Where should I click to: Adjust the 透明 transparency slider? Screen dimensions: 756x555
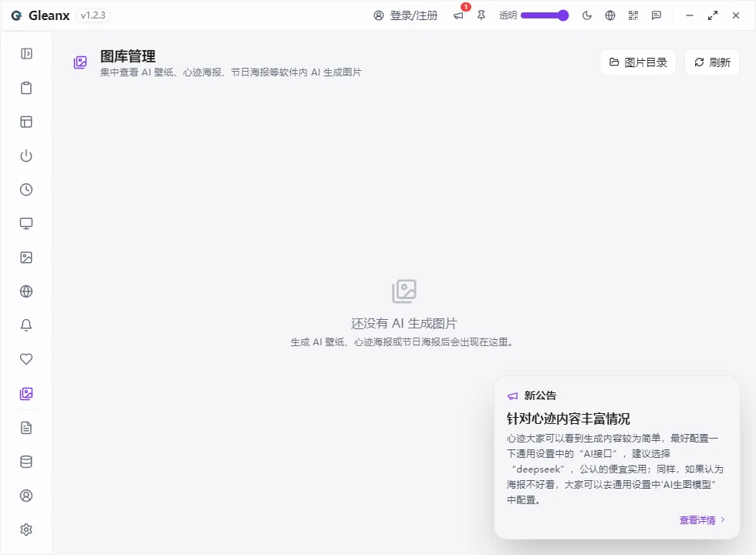[545, 15]
